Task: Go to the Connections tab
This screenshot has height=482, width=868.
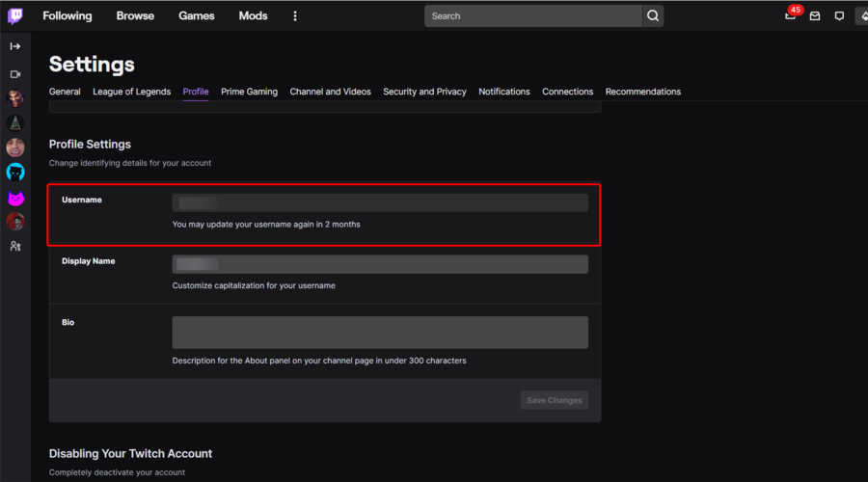Action: [x=567, y=92]
